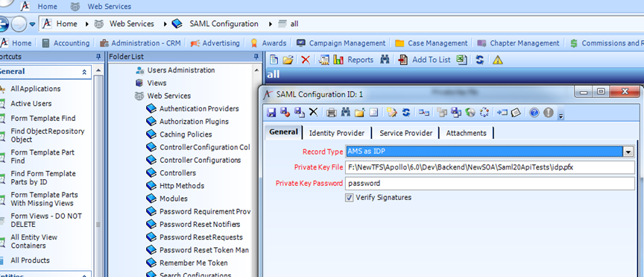This screenshot has height=277, width=644.
Task: Click the Add To List button
Action: pyautogui.click(x=424, y=60)
